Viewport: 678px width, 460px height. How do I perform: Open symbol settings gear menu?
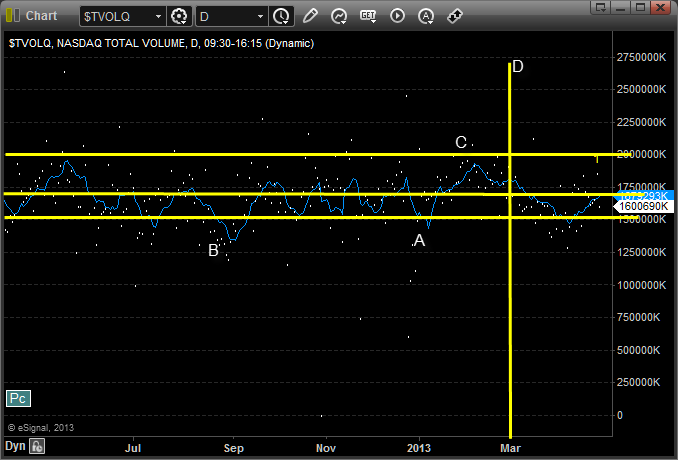[x=179, y=16]
